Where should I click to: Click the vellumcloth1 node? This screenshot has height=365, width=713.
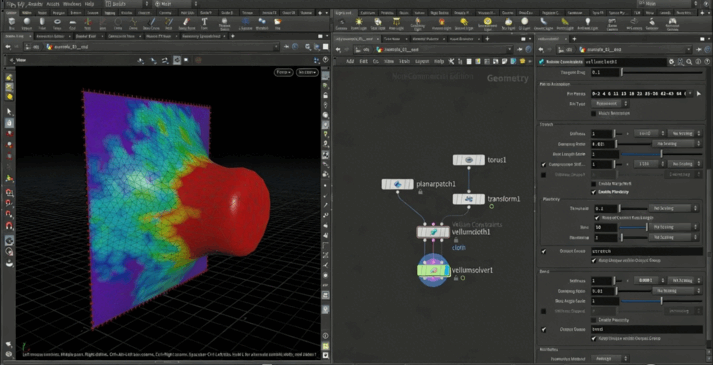[x=433, y=232]
